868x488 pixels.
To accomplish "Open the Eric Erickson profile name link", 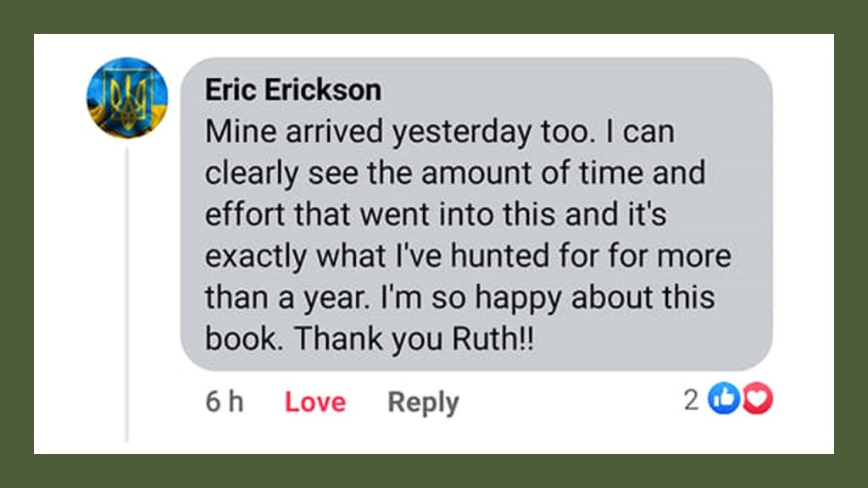I will pos(292,90).
